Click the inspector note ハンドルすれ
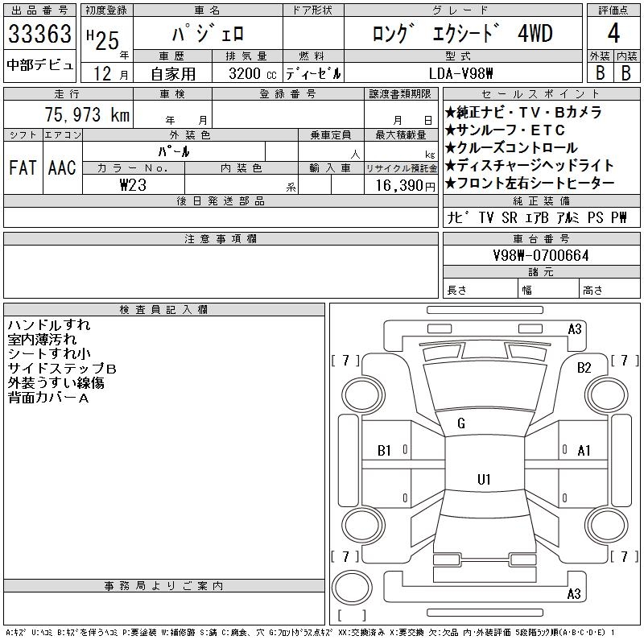 [x=49, y=325]
